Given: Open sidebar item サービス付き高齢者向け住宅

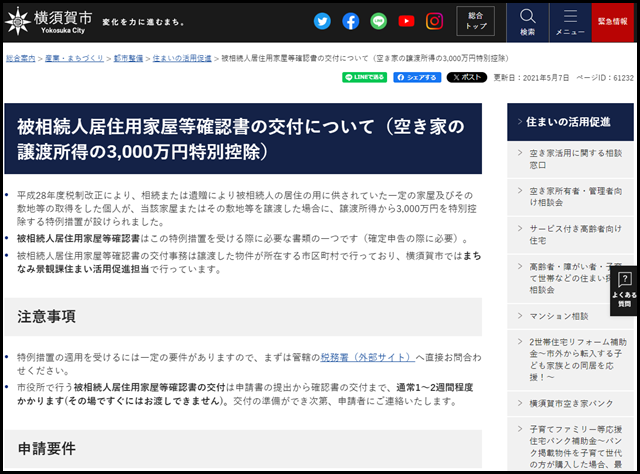Looking at the screenshot, I should click(x=570, y=235).
